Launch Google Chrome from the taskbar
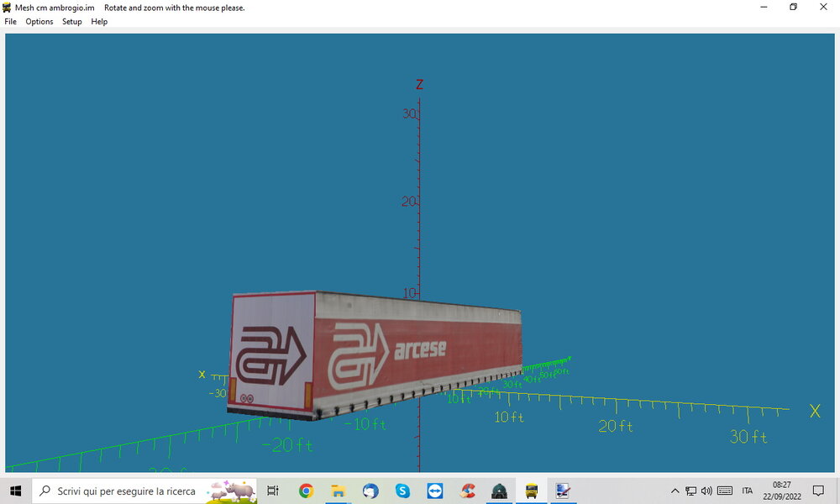 tap(306, 491)
